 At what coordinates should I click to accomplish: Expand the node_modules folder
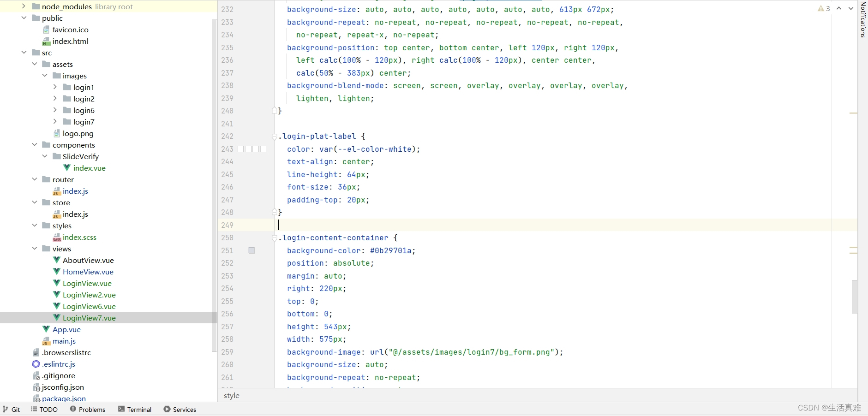[24, 6]
